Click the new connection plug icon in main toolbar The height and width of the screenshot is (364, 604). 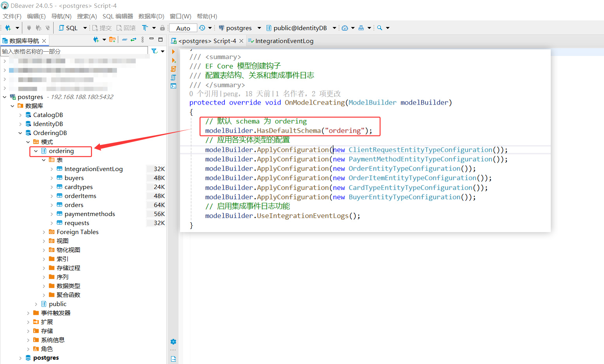click(x=8, y=28)
